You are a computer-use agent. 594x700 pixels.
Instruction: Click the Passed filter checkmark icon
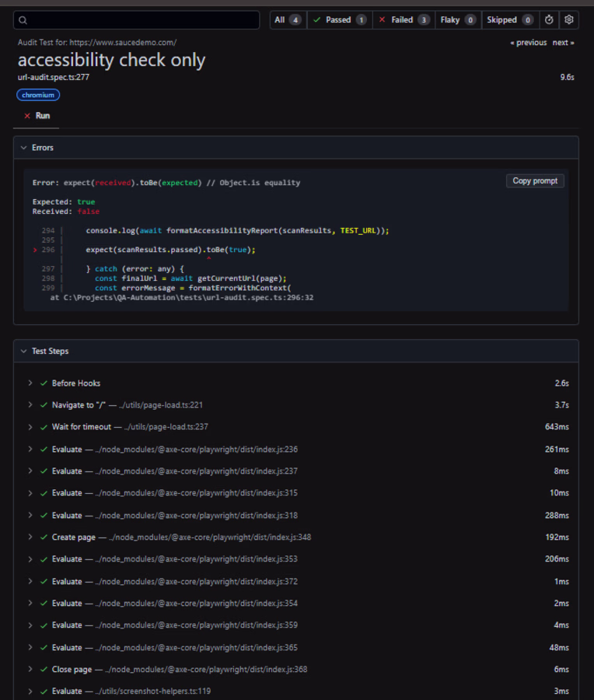click(317, 20)
